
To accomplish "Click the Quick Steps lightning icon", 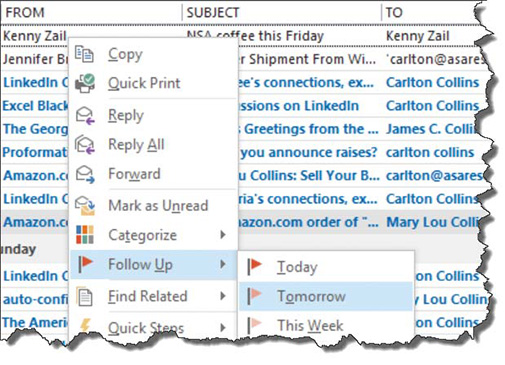I will click(86, 326).
